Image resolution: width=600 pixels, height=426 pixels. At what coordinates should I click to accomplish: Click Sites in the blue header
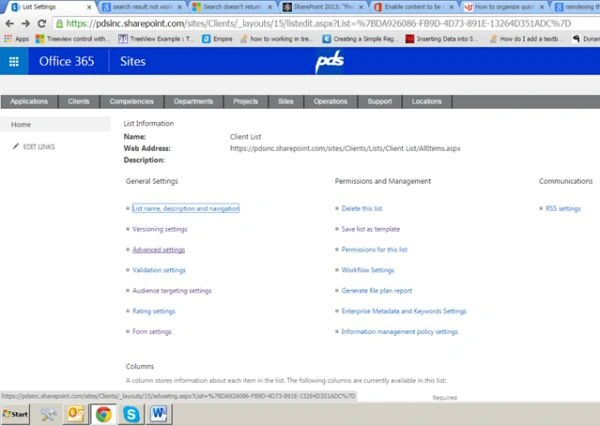click(x=133, y=61)
